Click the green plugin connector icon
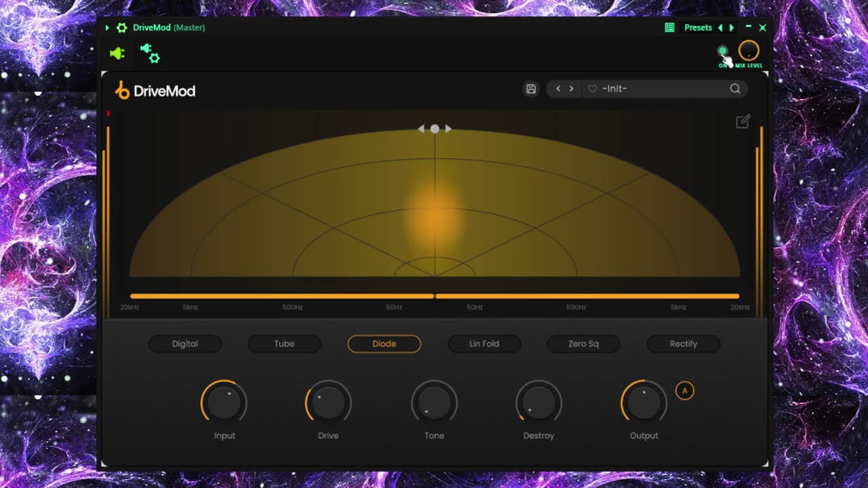Image resolution: width=868 pixels, height=488 pixels. (x=117, y=54)
